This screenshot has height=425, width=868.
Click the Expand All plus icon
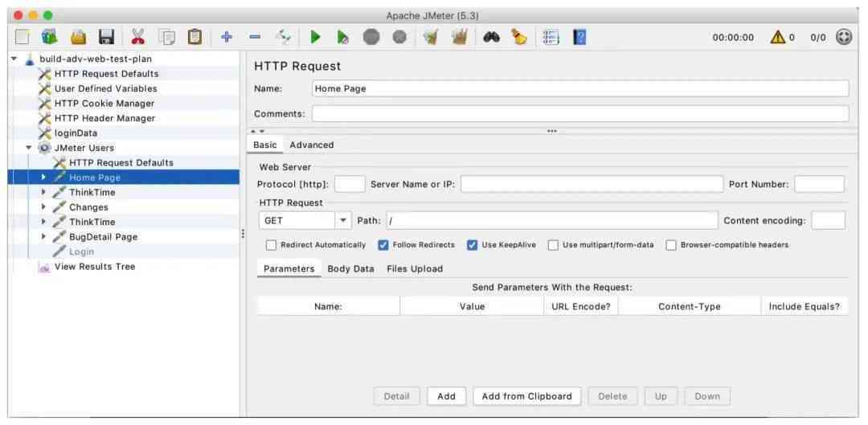tap(227, 37)
